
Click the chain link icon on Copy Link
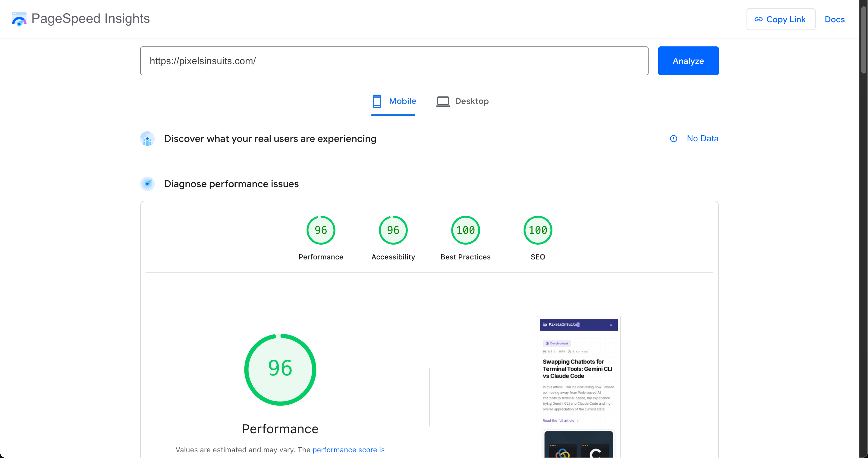pyautogui.click(x=759, y=19)
